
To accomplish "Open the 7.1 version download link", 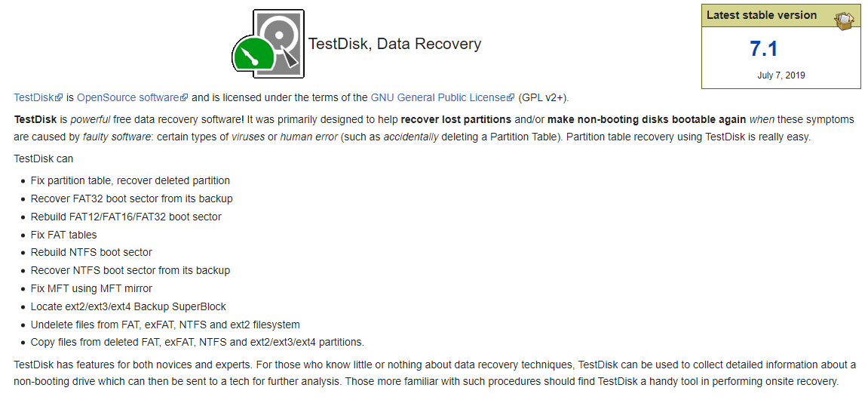I will point(763,49).
